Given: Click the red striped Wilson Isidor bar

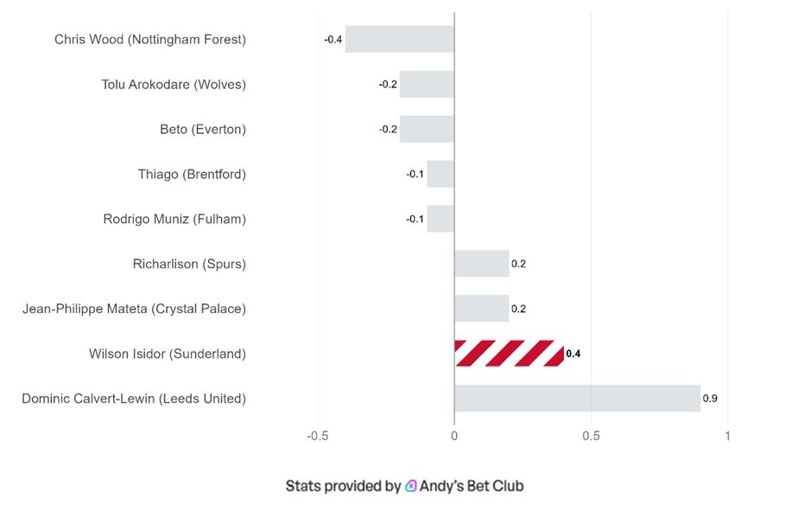Looking at the screenshot, I should (509, 354).
